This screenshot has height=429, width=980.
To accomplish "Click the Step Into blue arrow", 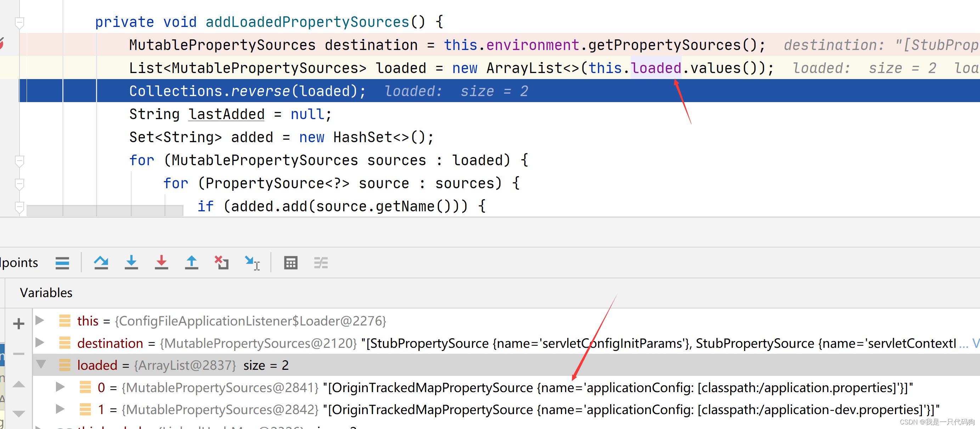I will click(131, 263).
